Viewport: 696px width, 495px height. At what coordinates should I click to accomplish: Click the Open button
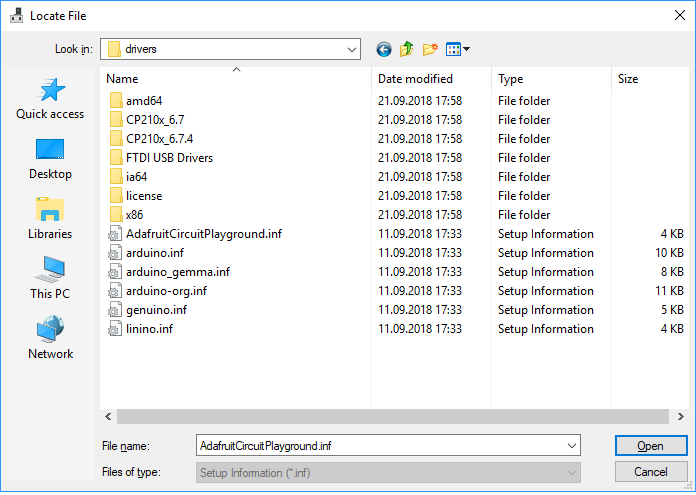[x=651, y=446]
